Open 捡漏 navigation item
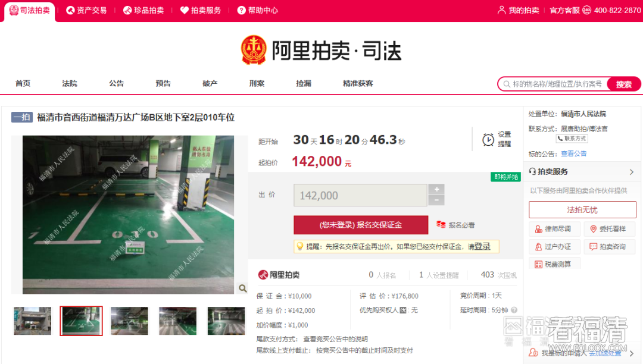643x364 pixels. (x=304, y=83)
